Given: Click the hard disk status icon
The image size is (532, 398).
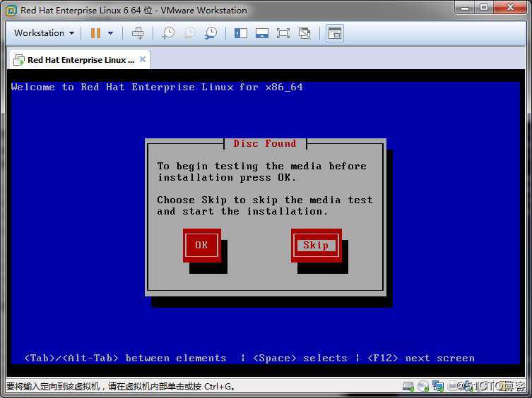Looking at the screenshot, I should (408, 386).
